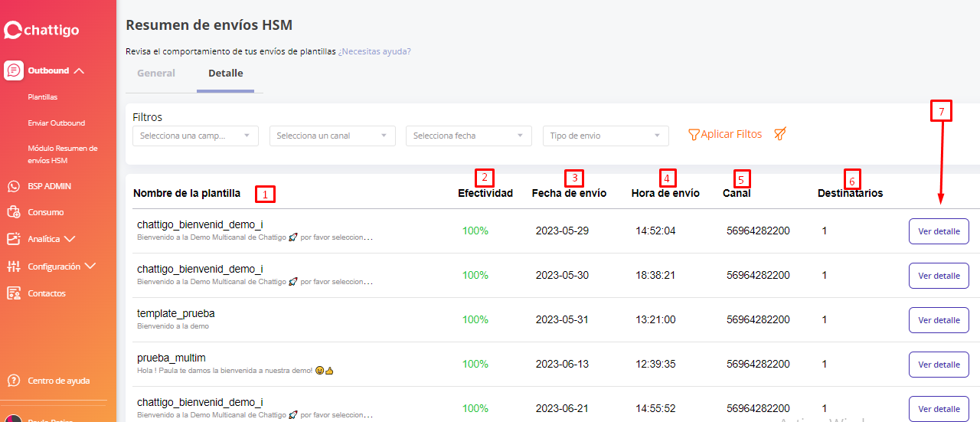980x422 pixels.
Task: Click the '¿Necesitas ayuda?' link
Action: [374, 51]
